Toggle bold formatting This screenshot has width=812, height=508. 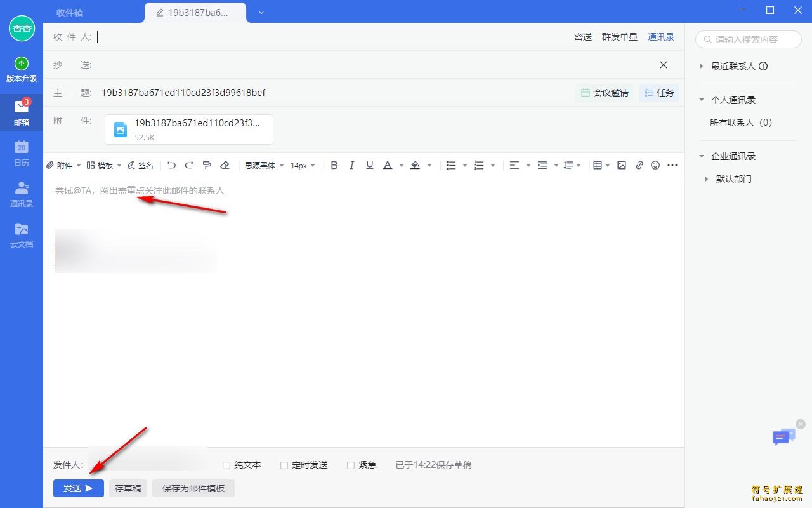coord(334,165)
